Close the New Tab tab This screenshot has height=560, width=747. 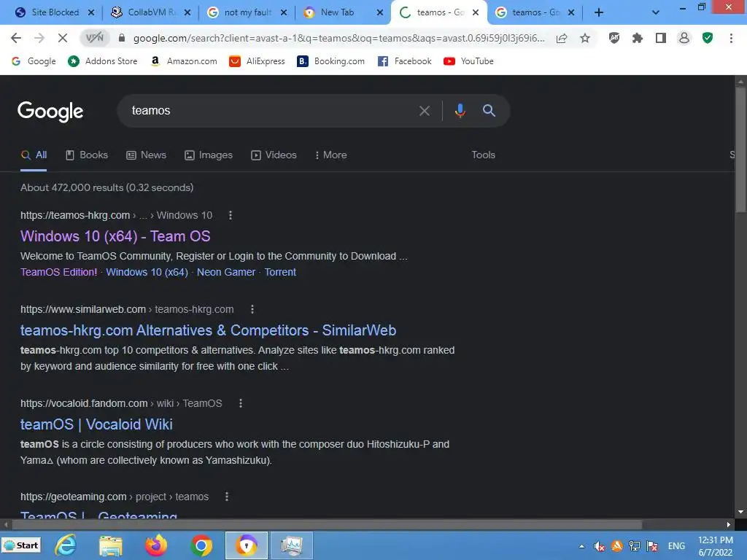click(379, 12)
